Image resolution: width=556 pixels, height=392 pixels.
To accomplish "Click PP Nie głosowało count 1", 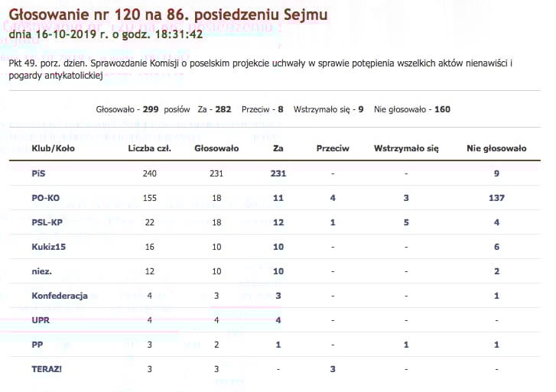I will point(496,345).
